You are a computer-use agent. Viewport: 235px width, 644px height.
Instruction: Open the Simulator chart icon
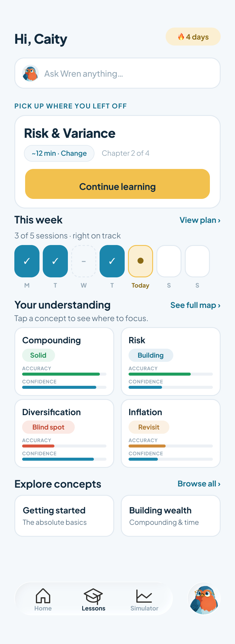[144, 596]
